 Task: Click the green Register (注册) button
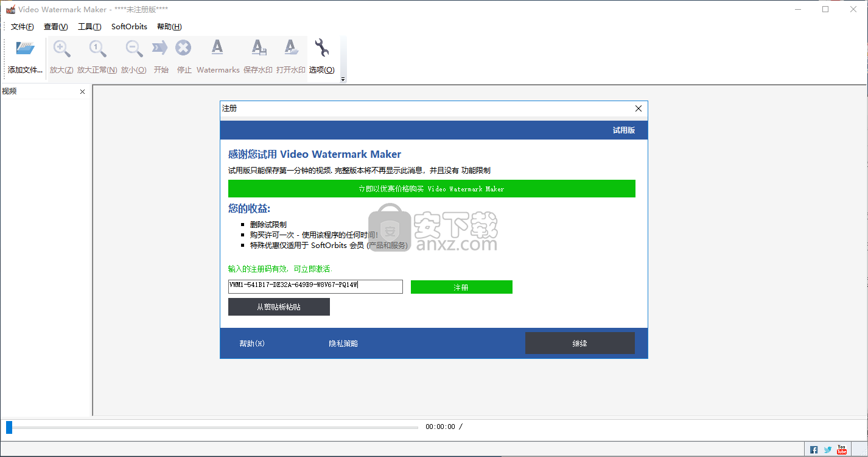point(461,287)
